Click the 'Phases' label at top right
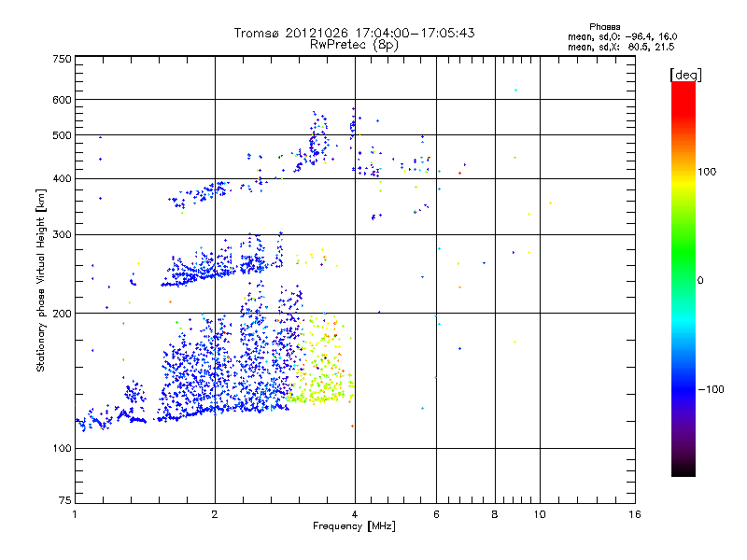The height and width of the screenshot is (560, 747). 604,27
